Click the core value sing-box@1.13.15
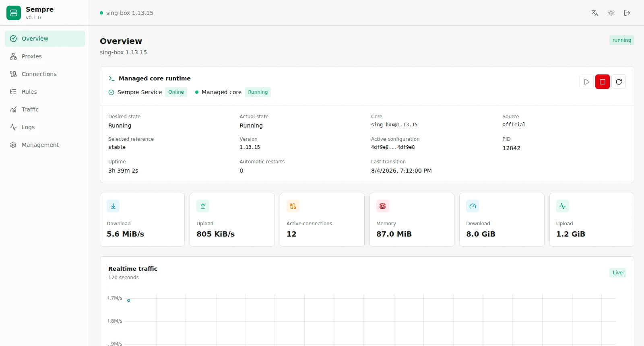 (x=394, y=125)
